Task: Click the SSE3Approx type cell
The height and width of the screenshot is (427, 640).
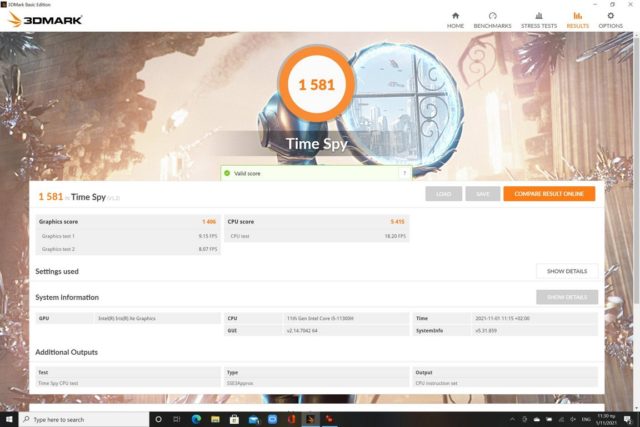Action: (240, 383)
